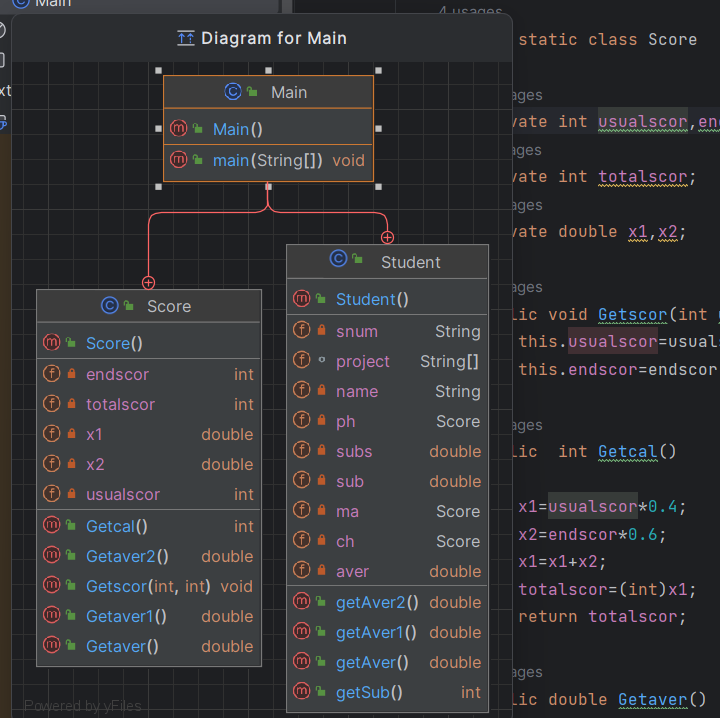The height and width of the screenshot is (718, 720).
Task: Select the main(String[]) void method
Action: [268, 160]
